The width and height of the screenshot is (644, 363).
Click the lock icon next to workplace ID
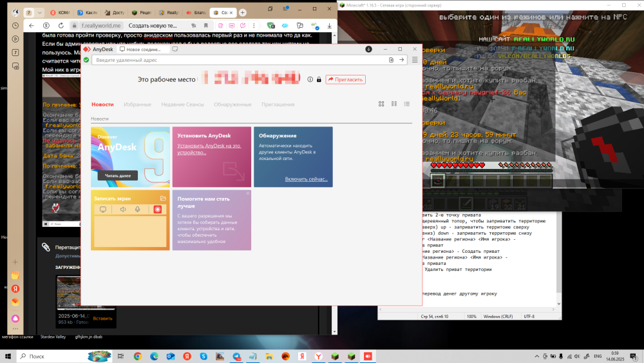(x=319, y=79)
